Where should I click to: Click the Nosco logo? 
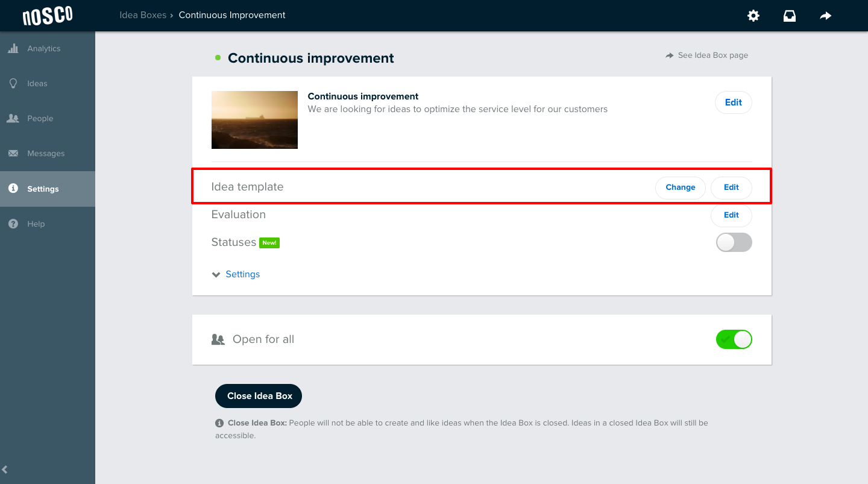[48, 16]
